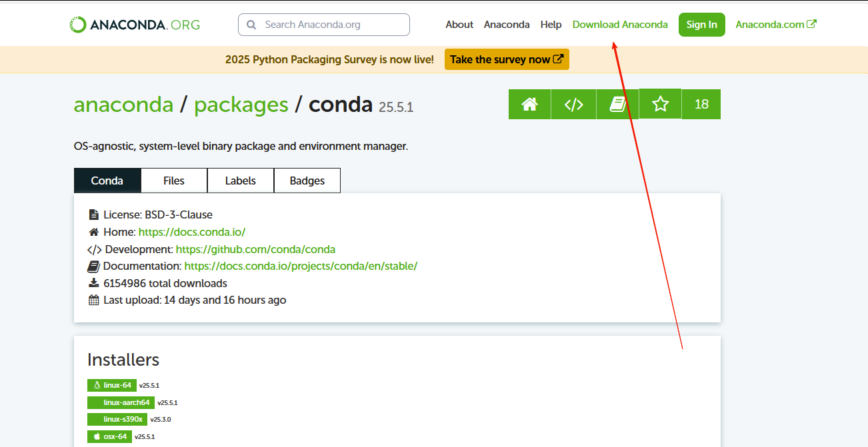Open the github.com/conda/conda development link

coord(255,249)
